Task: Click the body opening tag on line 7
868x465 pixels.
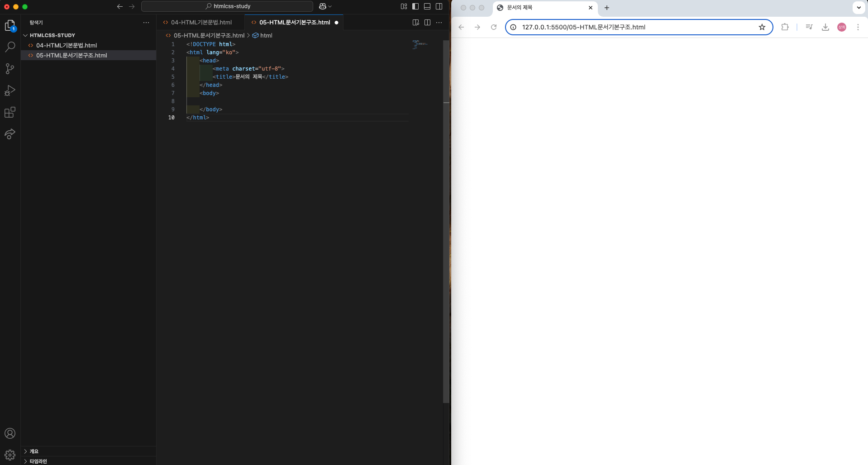Action: tap(209, 93)
